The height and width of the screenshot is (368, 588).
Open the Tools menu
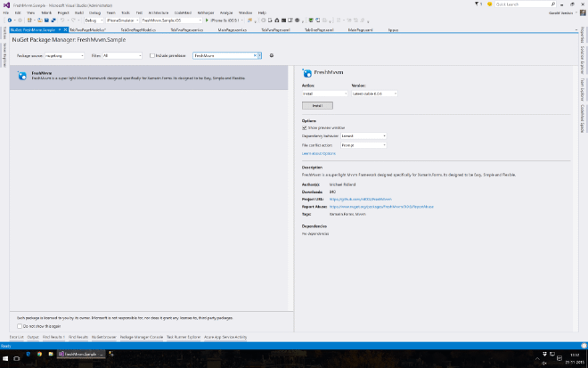coord(126,12)
